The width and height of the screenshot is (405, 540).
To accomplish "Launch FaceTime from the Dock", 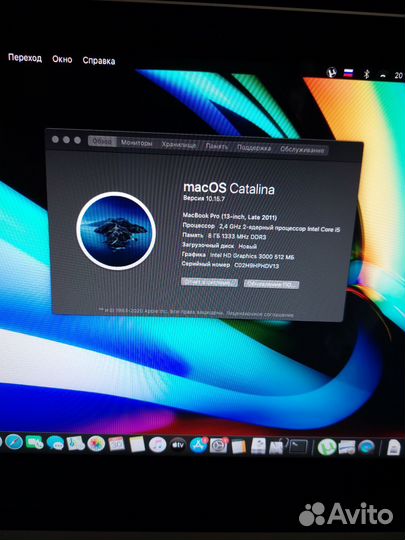I will 34,443.
